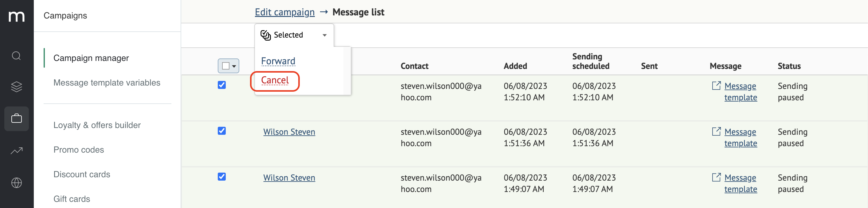Open Wilson Steven link in second row
Viewport: 868px width, 208px height.
tap(289, 132)
